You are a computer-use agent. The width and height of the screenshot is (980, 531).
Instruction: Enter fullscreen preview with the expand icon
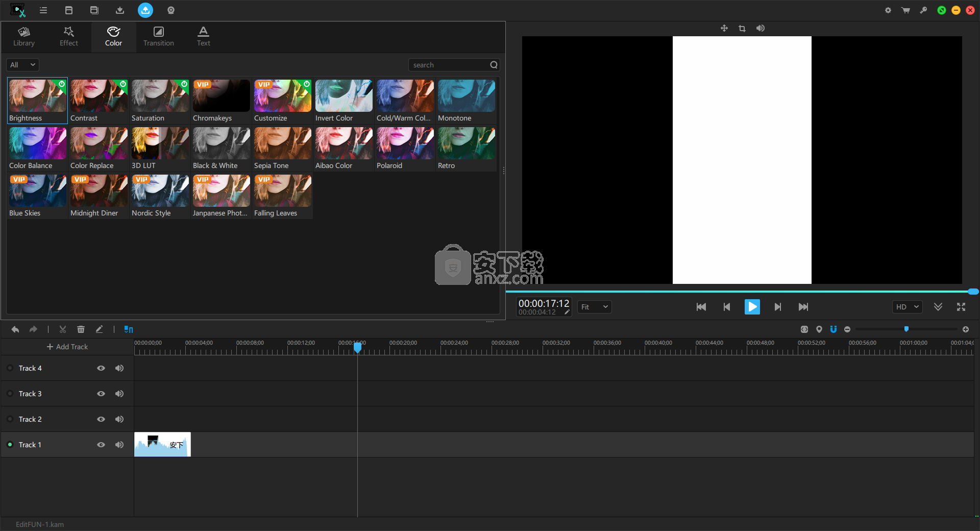pos(961,307)
